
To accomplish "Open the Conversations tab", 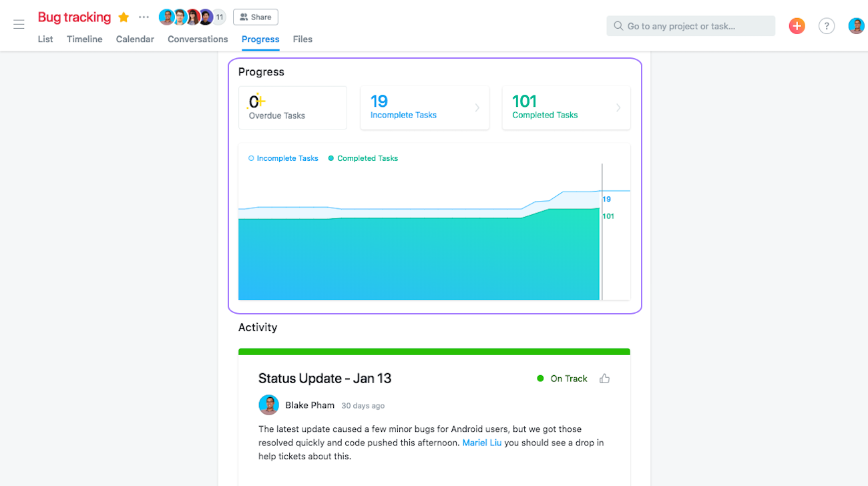I will click(198, 39).
